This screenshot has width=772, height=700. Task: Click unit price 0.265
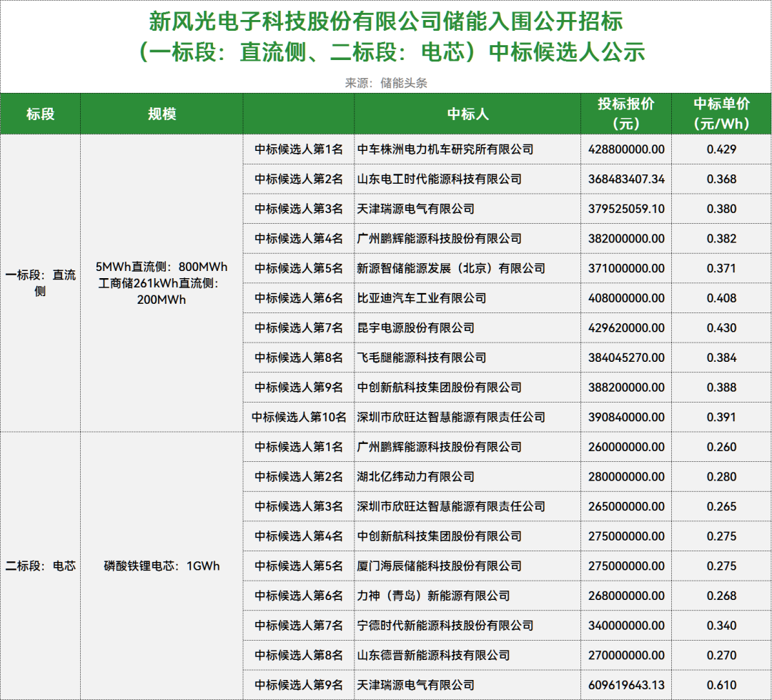721,506
